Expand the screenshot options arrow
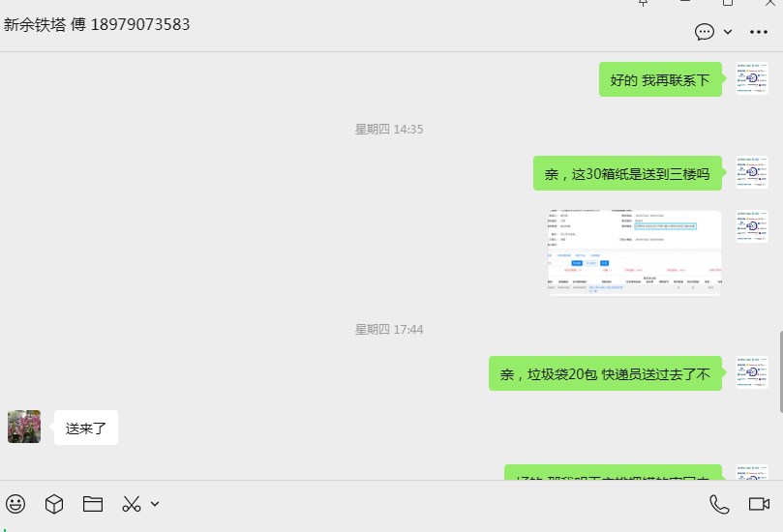 155,504
